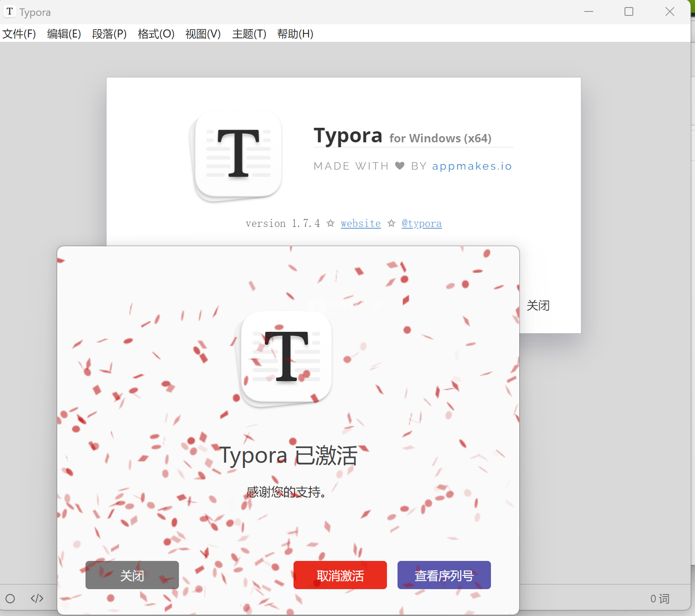Click the Typora logo in About dialog
695x616 pixels.
coord(236,156)
